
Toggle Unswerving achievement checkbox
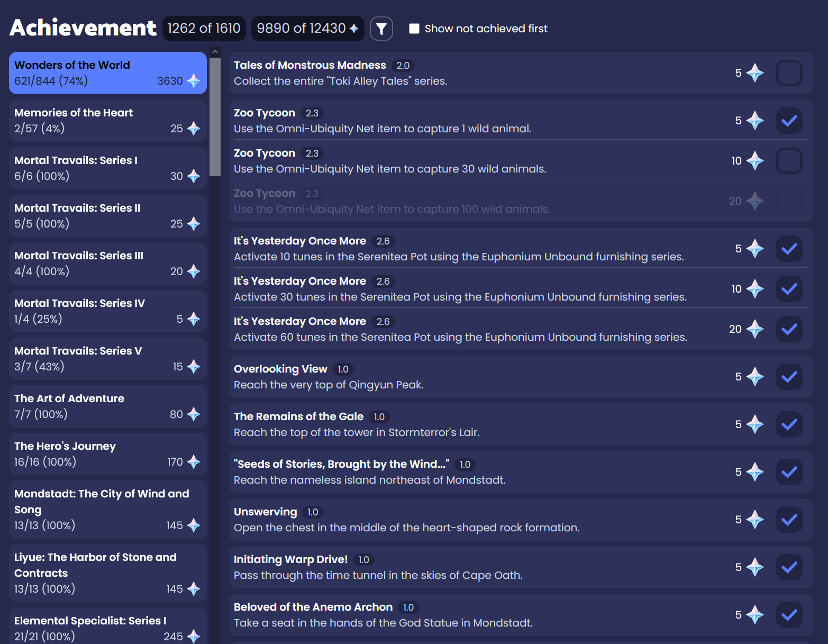[x=789, y=520]
